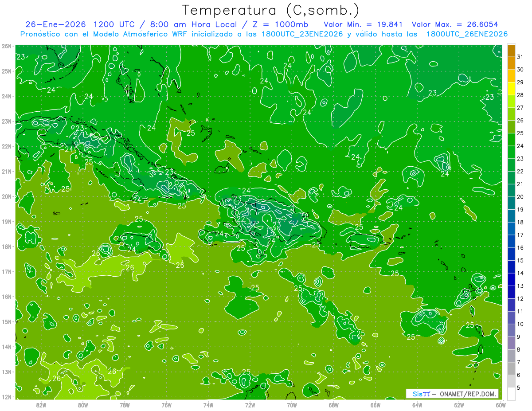
Task: Pick the deep blue swatch between 13 and 14
Action: pos(511,279)
